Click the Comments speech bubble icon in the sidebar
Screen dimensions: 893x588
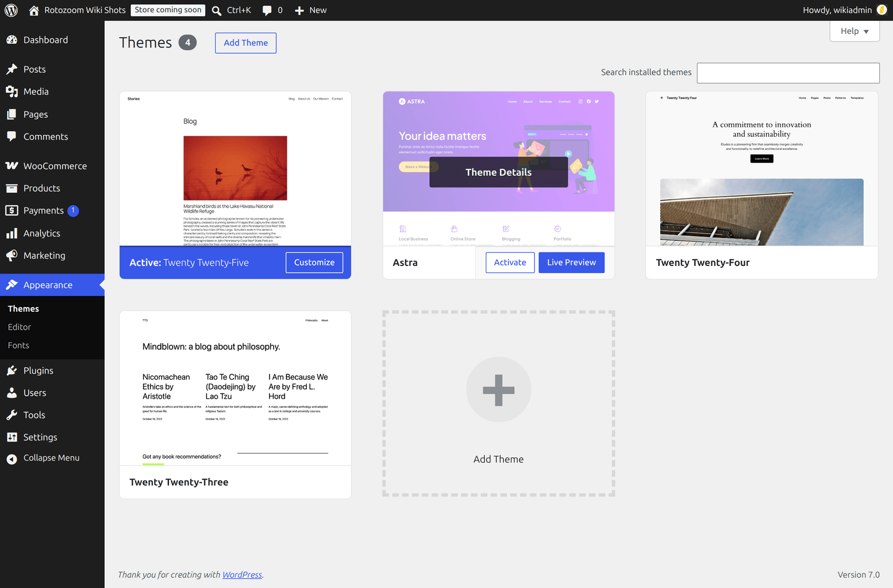coord(12,136)
